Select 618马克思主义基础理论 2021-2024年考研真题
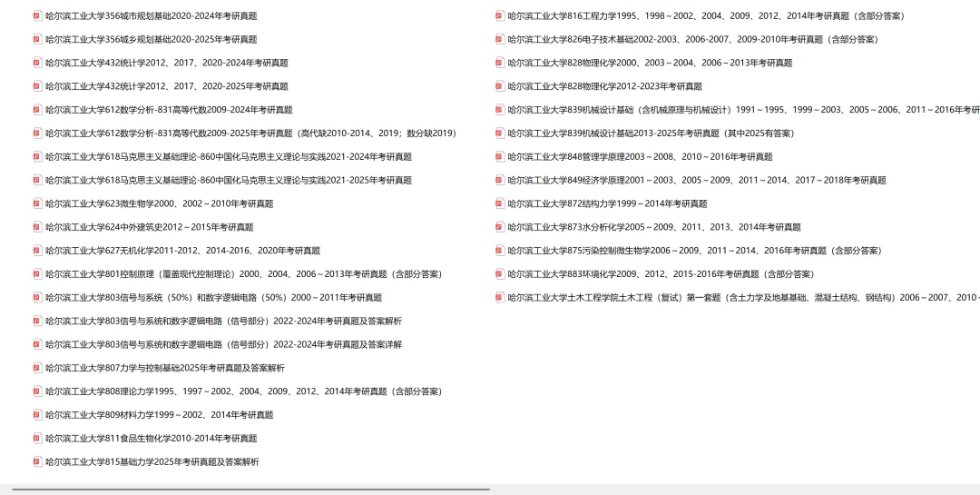This screenshot has height=495, width=980. click(229, 156)
